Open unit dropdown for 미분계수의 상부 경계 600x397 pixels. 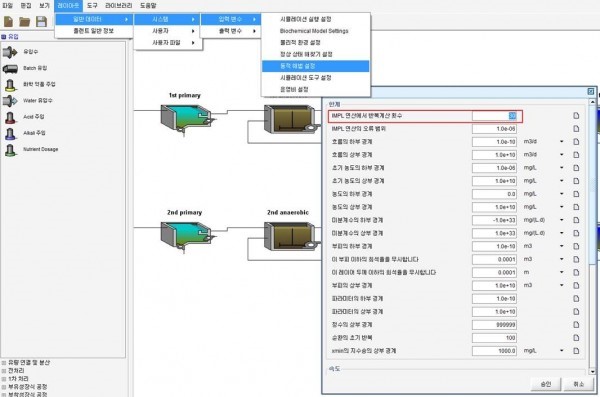[562, 233]
